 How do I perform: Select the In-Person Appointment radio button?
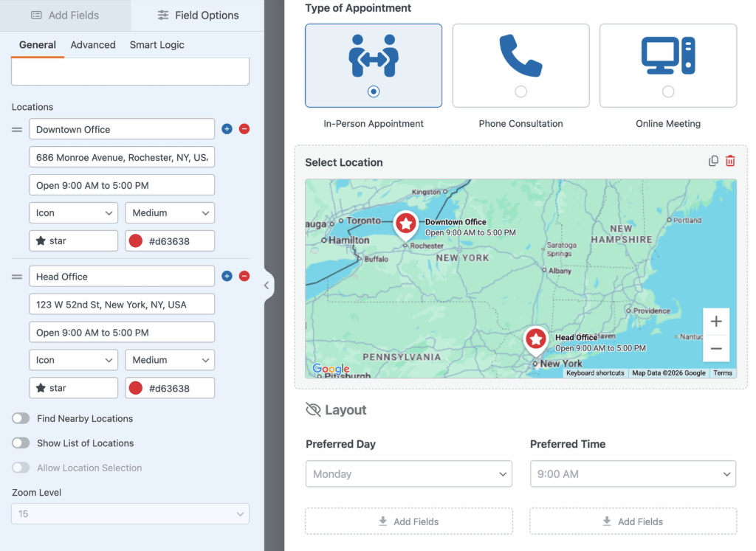[373, 91]
